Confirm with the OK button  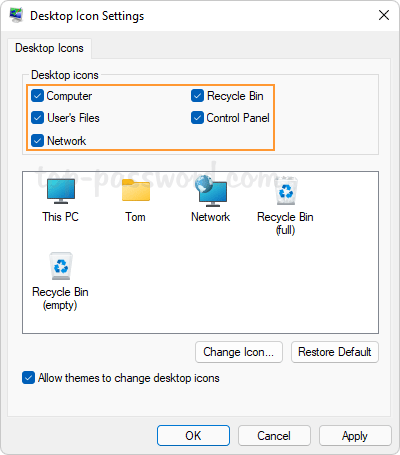click(x=193, y=436)
